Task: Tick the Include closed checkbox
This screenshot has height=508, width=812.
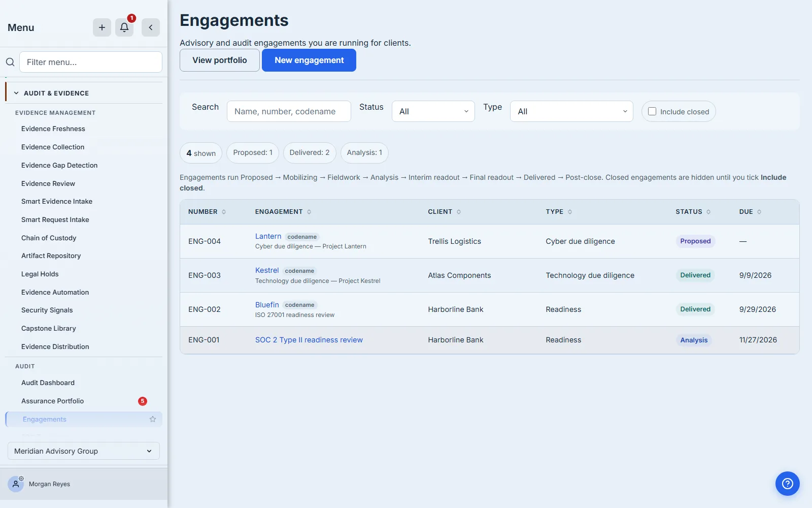Action: [652, 111]
